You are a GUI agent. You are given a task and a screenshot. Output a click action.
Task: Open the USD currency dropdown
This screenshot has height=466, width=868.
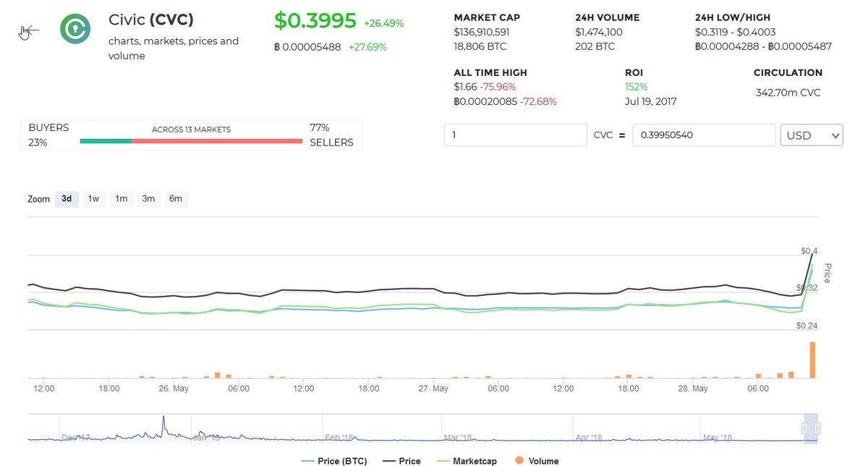tap(812, 135)
